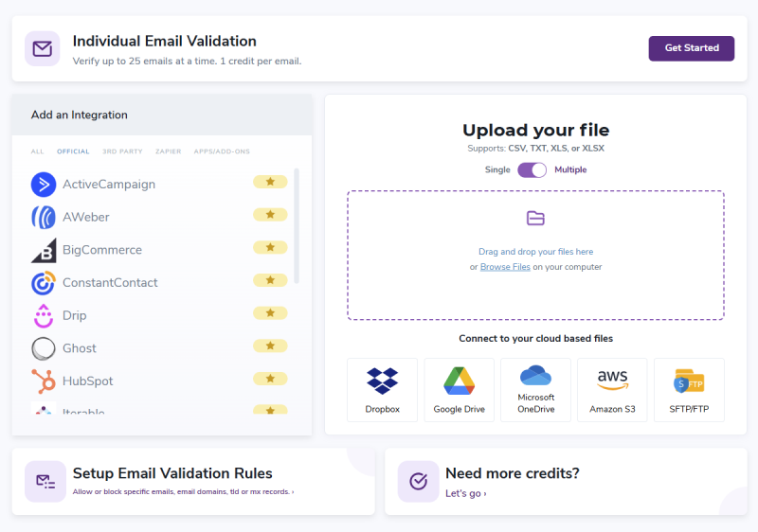758x532 pixels.
Task: Open the Let's go credits link
Action: tap(465, 493)
